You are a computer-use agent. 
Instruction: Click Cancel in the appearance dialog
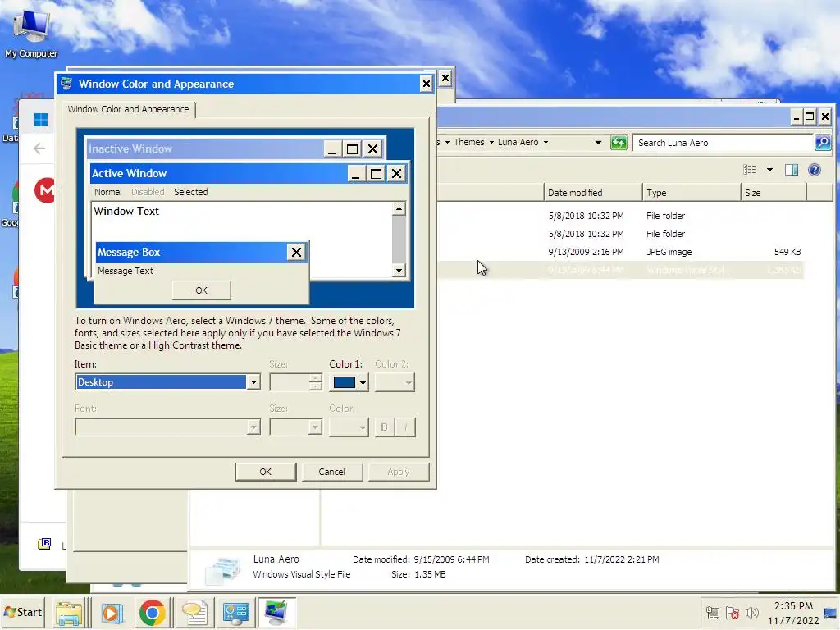[x=331, y=472]
